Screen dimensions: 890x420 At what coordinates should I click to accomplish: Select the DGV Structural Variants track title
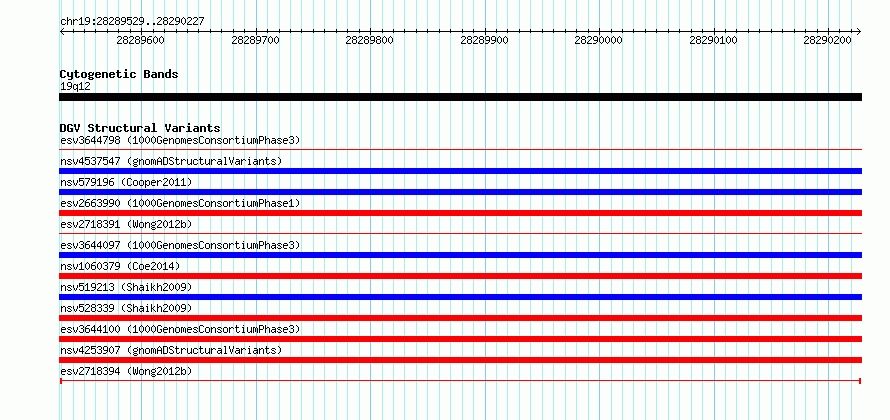click(140, 128)
